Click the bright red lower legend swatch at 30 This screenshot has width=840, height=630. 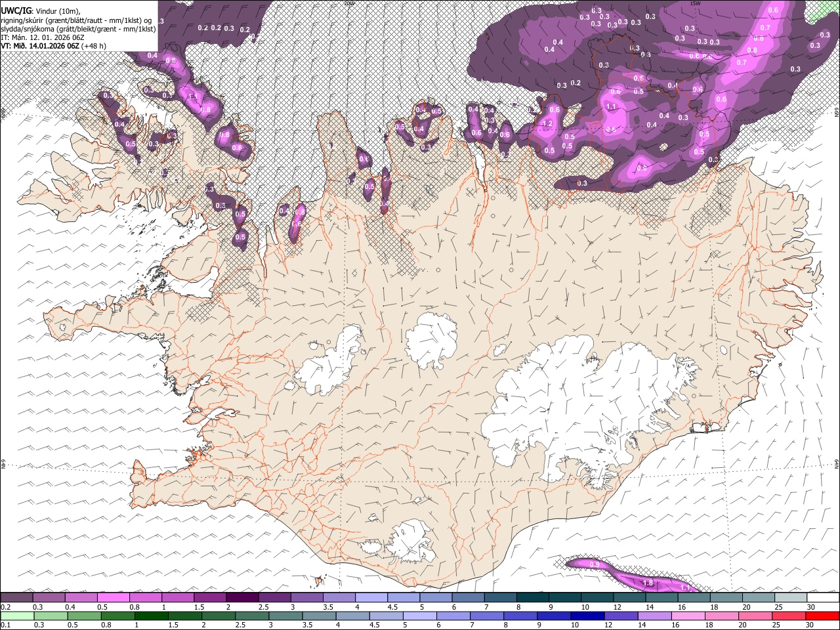822,616
